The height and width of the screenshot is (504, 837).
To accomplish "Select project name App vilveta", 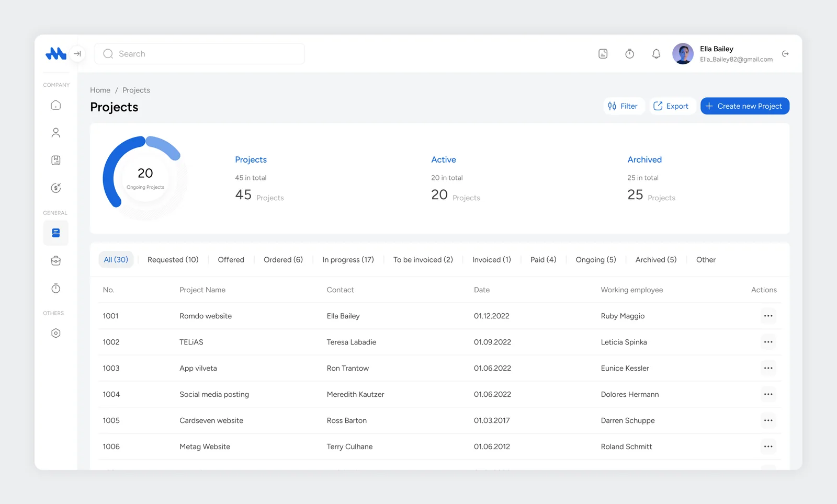I will tap(198, 368).
